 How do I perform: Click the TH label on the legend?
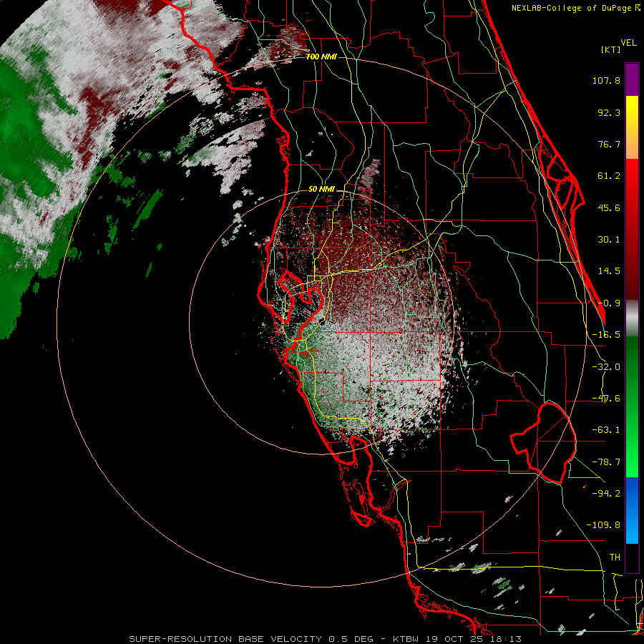pyautogui.click(x=615, y=557)
